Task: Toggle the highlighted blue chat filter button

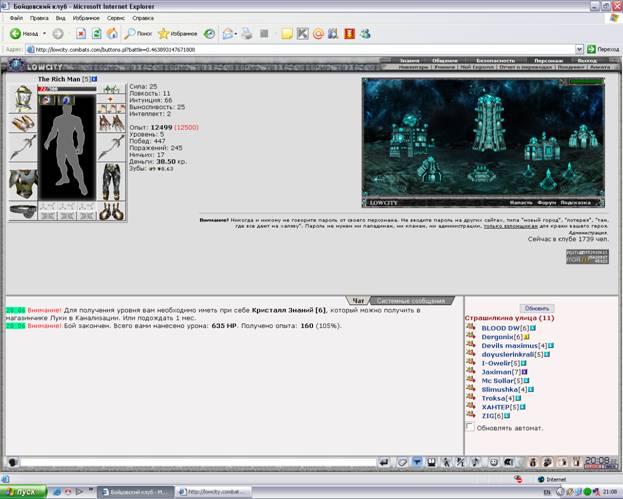Action: click(x=417, y=462)
